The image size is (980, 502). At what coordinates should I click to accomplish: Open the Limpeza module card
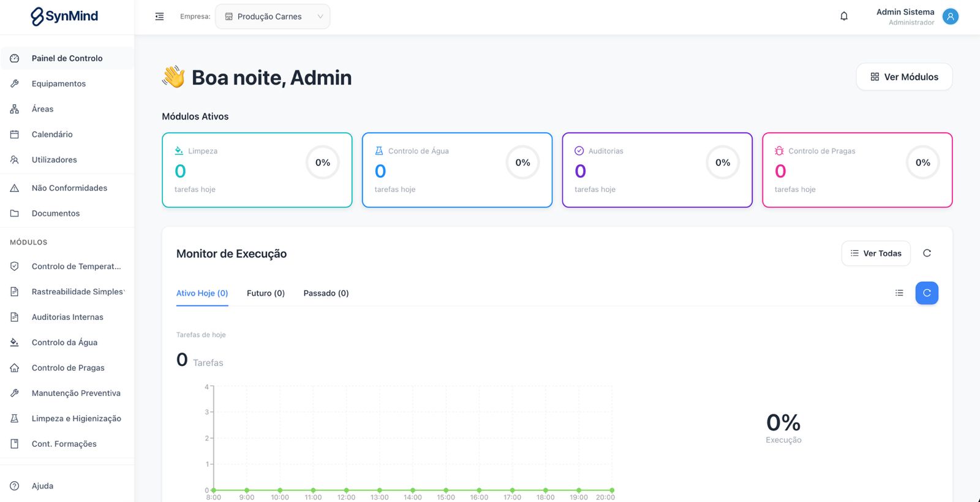click(257, 170)
